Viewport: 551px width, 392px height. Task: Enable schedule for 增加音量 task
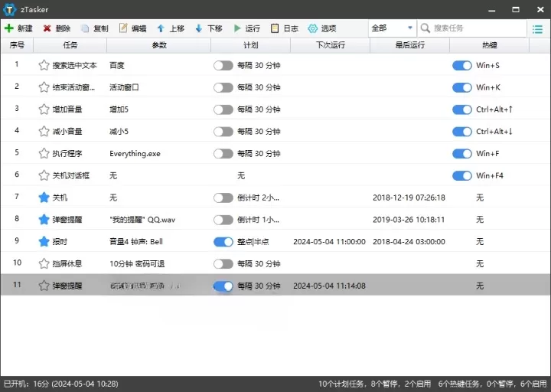point(223,109)
